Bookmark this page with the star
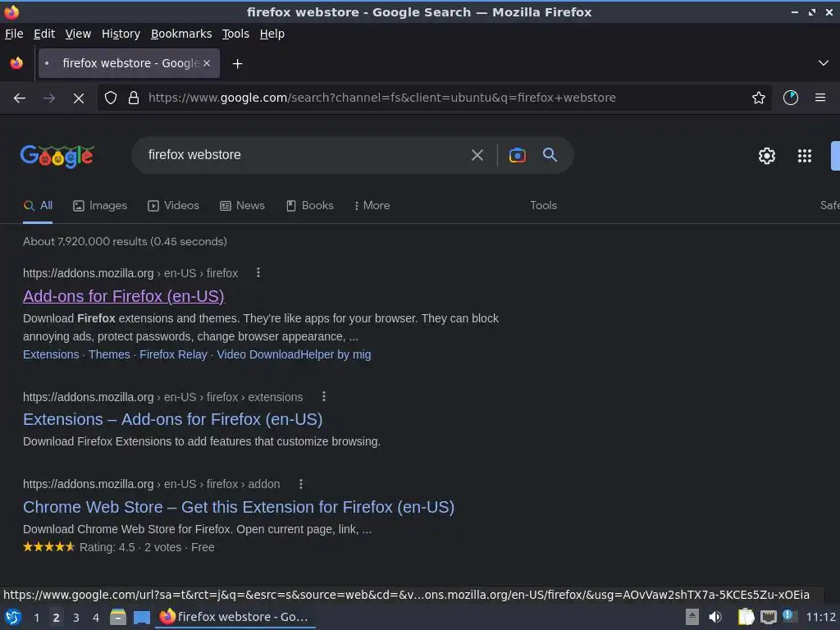Image resolution: width=840 pixels, height=630 pixels. [758, 98]
